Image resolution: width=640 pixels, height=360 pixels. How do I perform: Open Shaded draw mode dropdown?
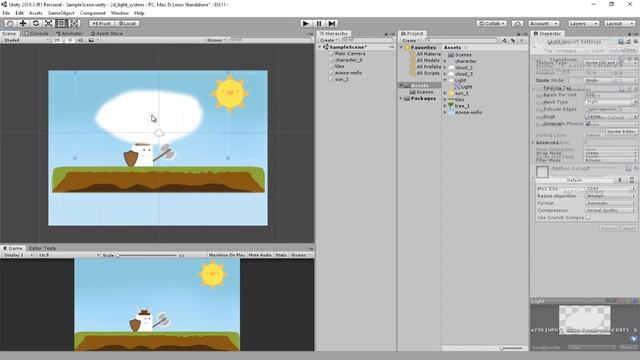(x=25, y=40)
